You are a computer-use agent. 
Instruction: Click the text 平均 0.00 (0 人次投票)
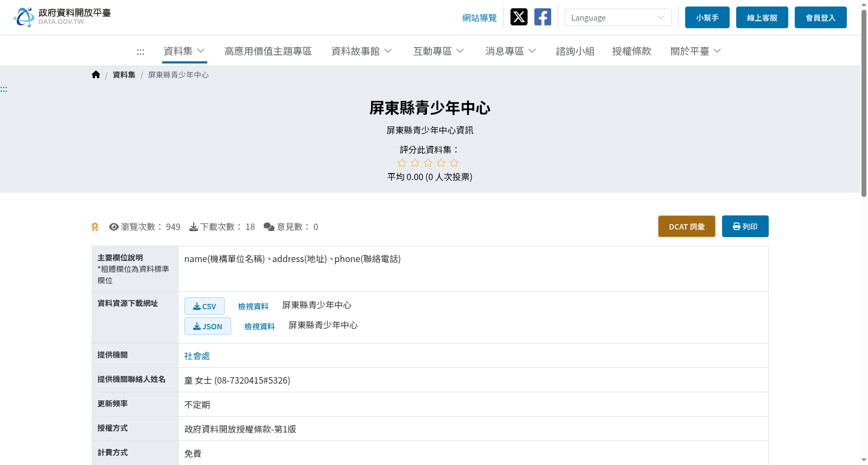(430, 177)
